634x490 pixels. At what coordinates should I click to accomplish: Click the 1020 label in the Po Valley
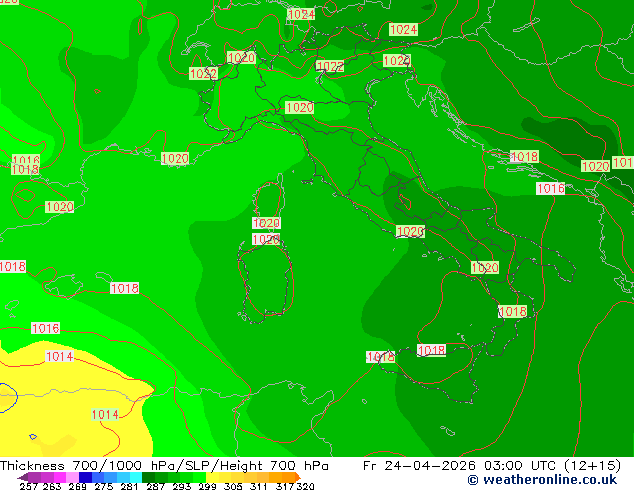point(299,108)
